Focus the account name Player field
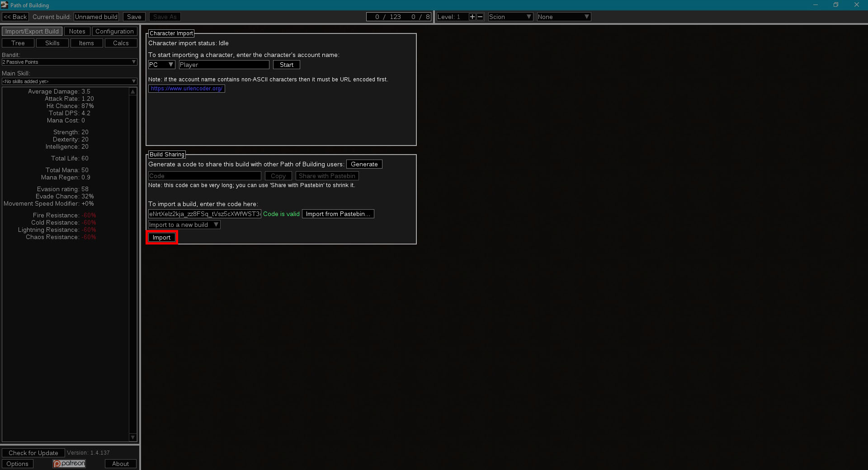Screen dimensions: 868x470 point(224,65)
